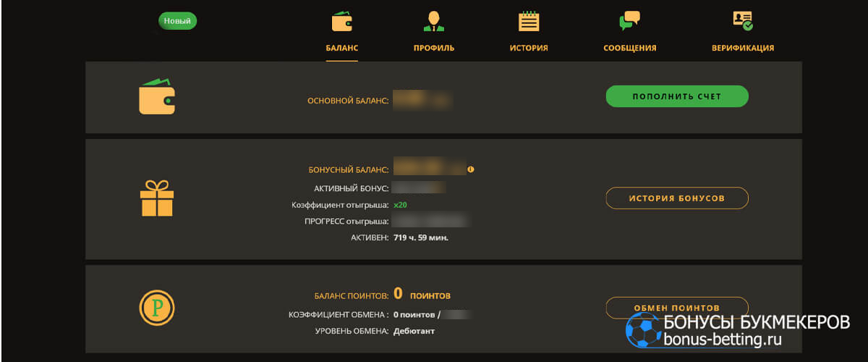Open the ИСТОРИЯ tab label
This screenshot has width=868, height=362.
(x=529, y=48)
